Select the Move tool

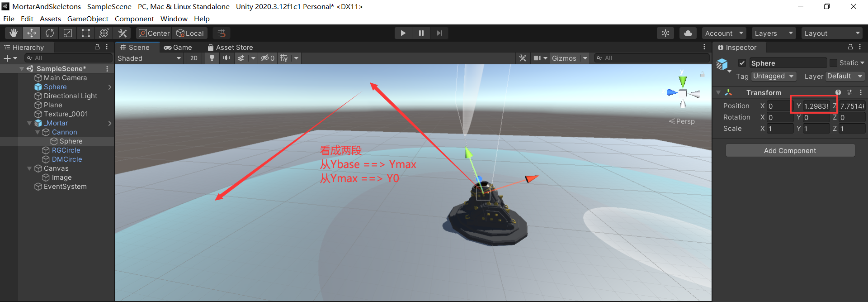(x=32, y=33)
